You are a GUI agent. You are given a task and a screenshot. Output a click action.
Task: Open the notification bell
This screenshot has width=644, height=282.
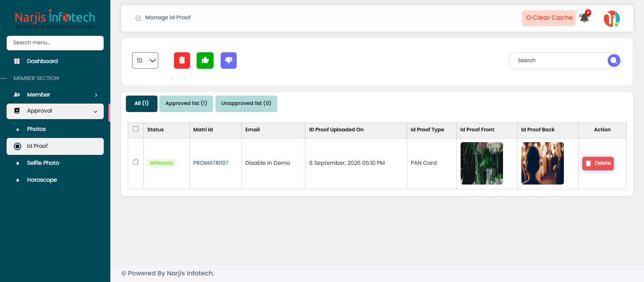click(584, 18)
